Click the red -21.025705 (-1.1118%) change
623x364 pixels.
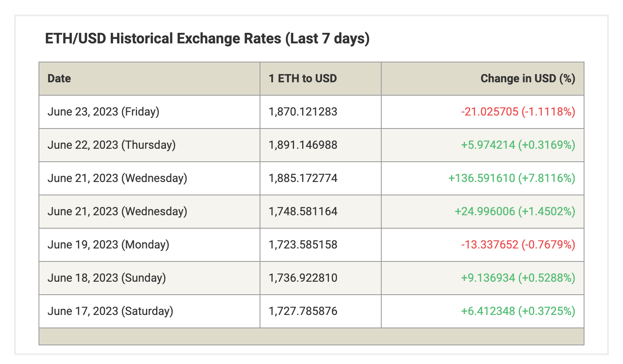518,112
